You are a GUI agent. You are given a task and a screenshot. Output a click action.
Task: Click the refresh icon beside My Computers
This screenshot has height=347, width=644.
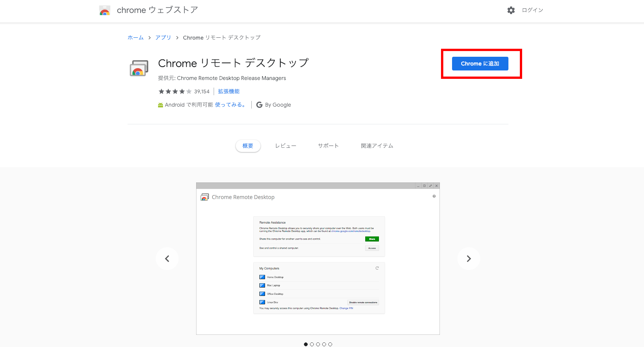[x=377, y=268]
